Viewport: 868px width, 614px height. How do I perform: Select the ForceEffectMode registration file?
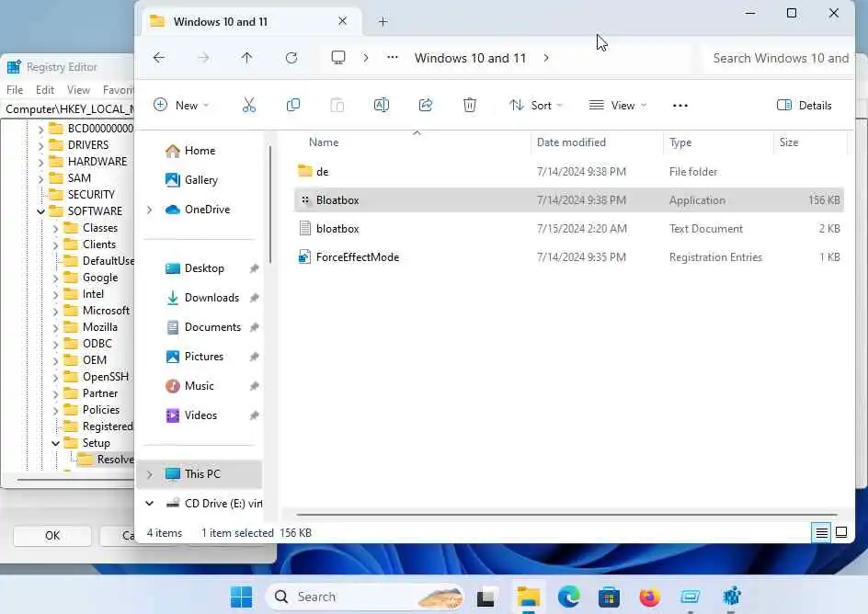(568, 257)
